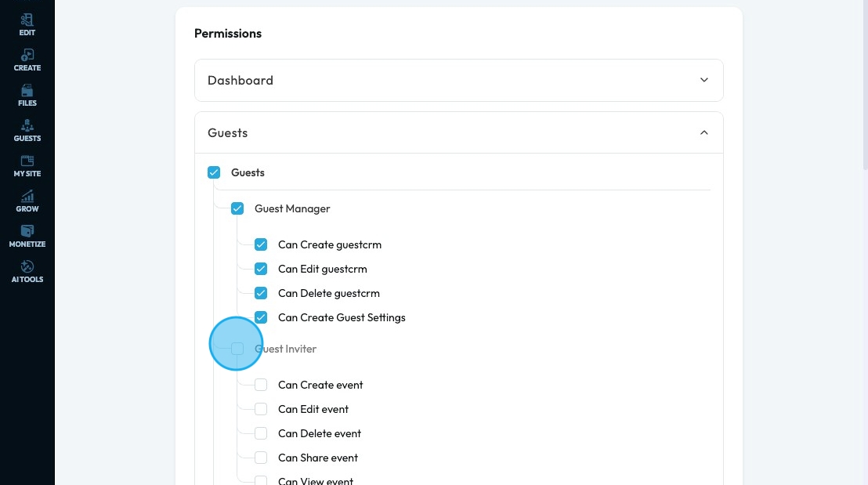Check the Can Delete event box
Image resolution: width=868 pixels, height=485 pixels.
[261, 433]
